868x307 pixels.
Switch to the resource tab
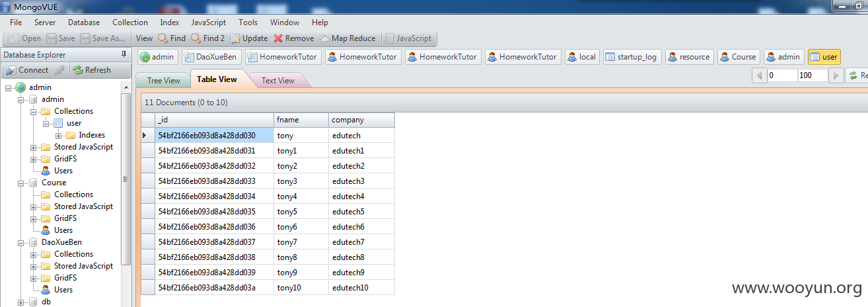689,57
